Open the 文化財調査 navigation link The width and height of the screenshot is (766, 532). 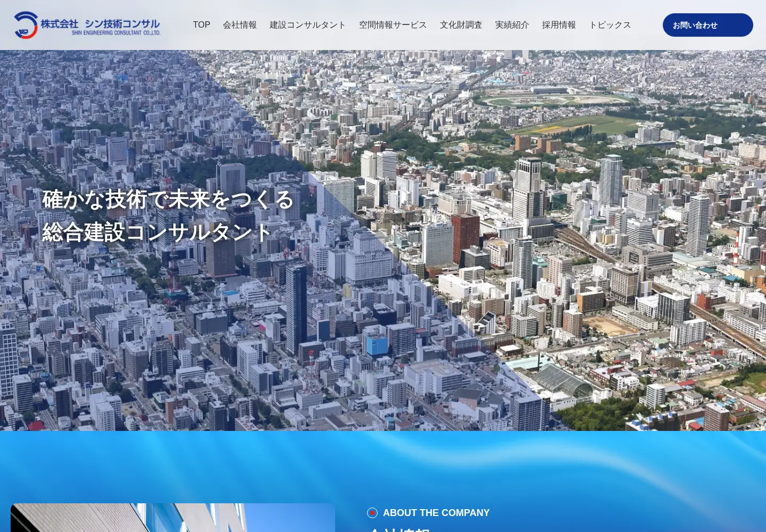[x=461, y=25]
